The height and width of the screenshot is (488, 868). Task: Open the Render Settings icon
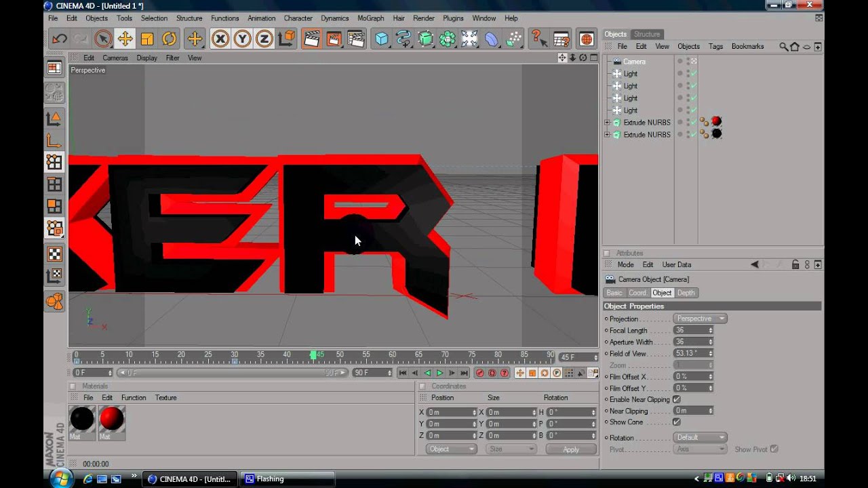pos(356,39)
